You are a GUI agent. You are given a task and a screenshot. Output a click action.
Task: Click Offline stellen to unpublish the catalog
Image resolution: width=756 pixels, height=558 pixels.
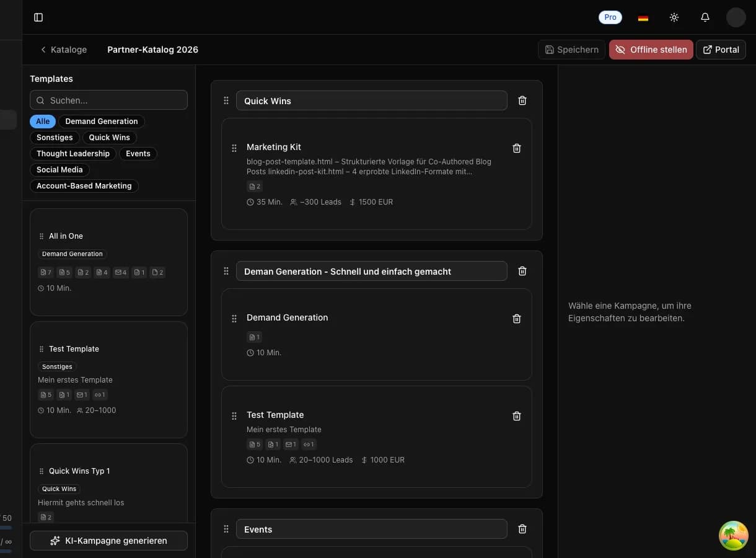point(651,50)
